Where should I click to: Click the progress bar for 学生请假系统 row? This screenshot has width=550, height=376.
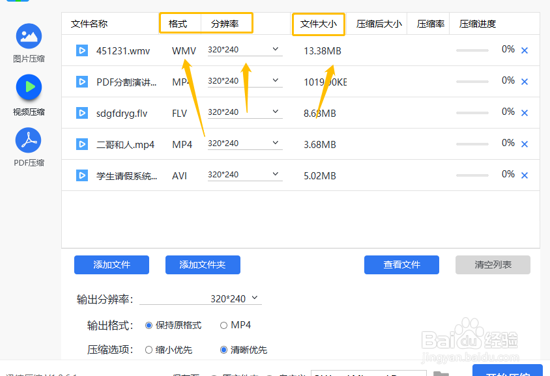pyautogui.click(x=472, y=175)
